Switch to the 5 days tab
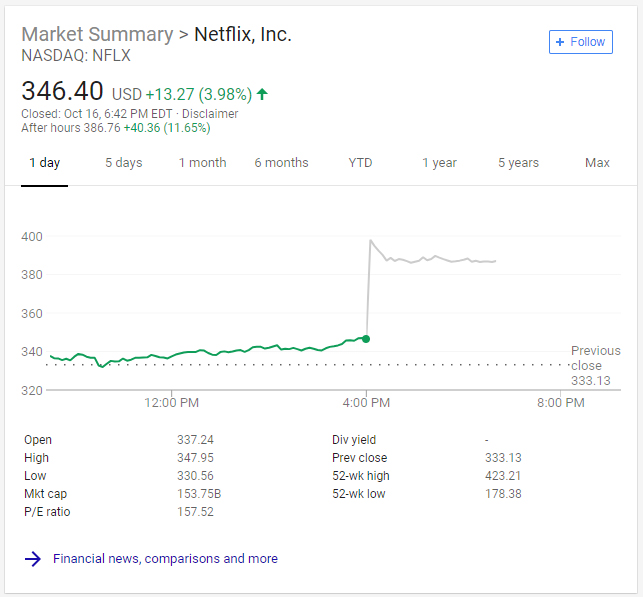 tap(124, 163)
